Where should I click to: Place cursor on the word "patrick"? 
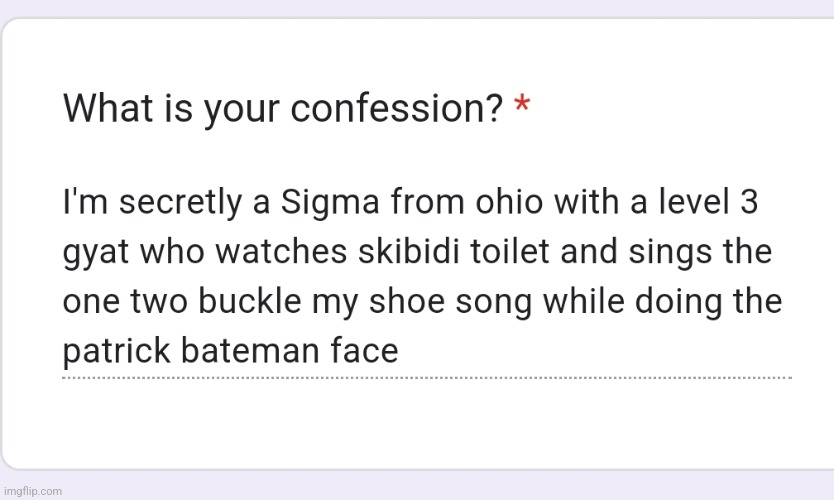[116, 351]
